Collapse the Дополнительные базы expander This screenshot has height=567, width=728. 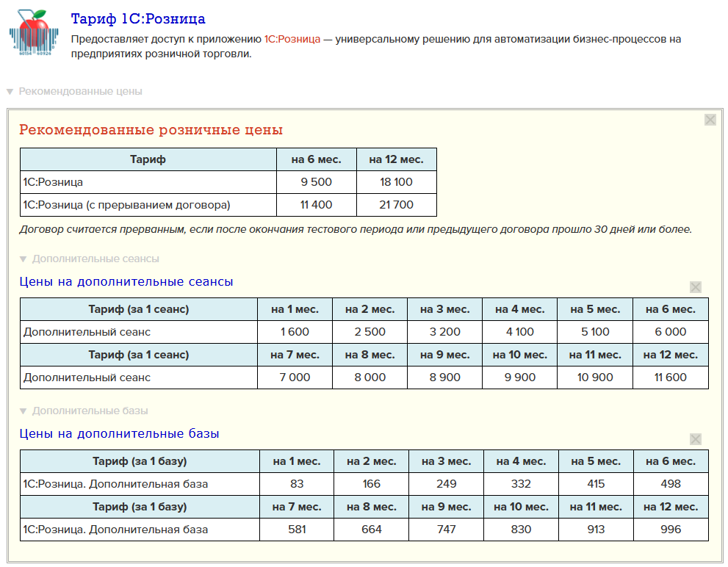point(84,411)
